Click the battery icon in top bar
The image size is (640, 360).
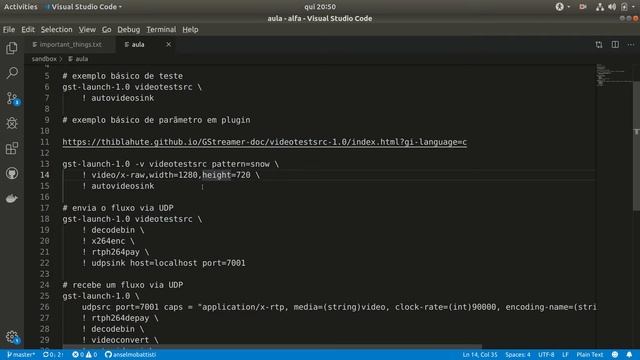[x=624, y=7]
